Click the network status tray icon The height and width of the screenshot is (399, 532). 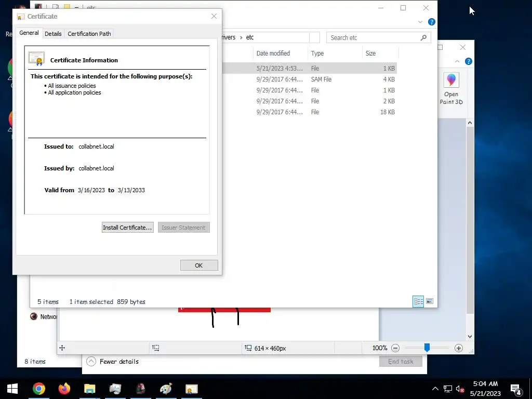point(448,389)
